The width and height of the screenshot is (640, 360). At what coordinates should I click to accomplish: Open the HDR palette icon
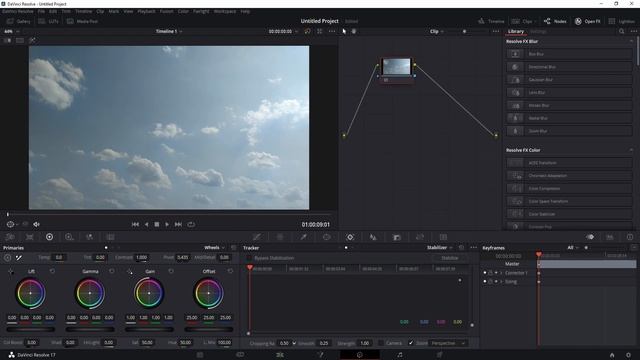click(69, 237)
